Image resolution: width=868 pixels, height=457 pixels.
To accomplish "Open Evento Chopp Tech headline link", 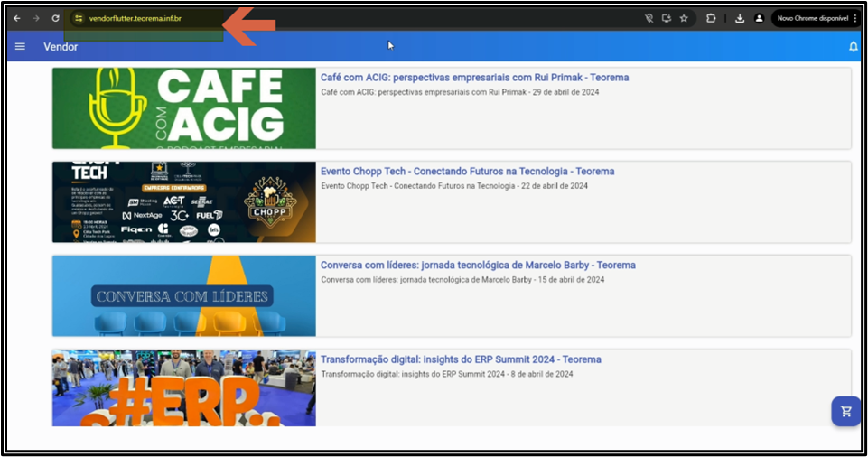I will click(467, 172).
